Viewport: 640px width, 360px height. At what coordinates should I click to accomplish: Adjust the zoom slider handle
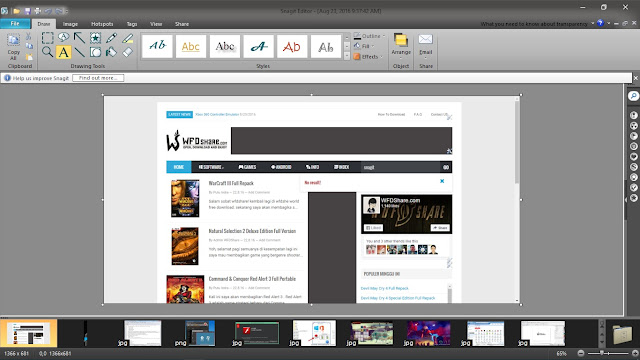(602, 353)
